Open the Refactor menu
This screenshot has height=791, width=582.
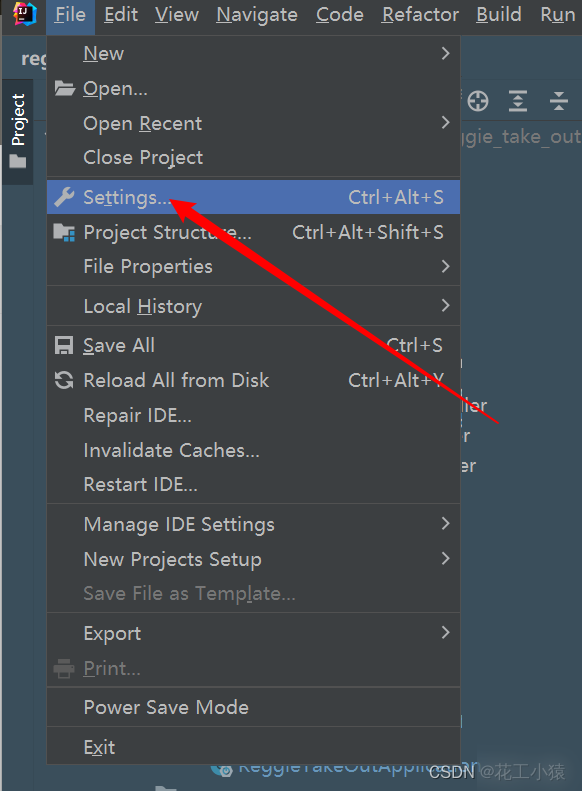[x=420, y=15]
